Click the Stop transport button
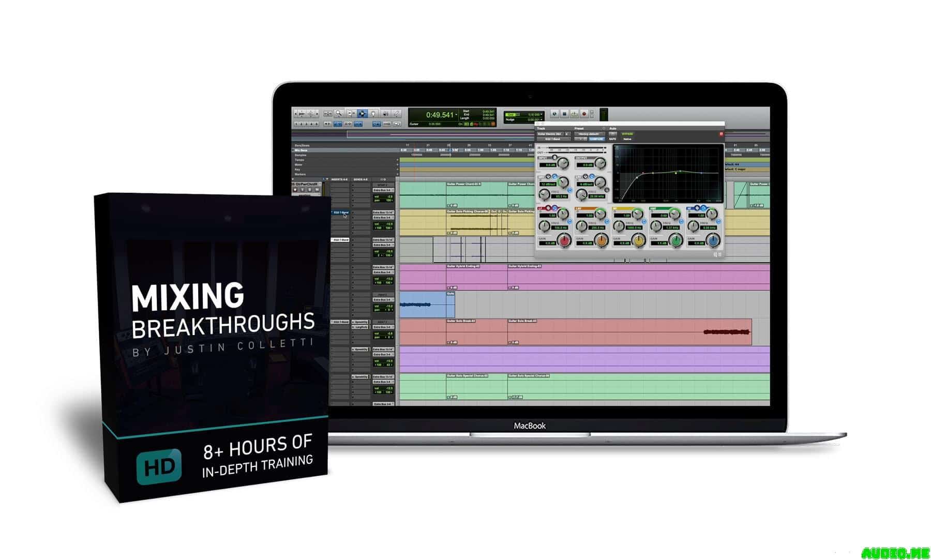The width and height of the screenshot is (931, 560). (564, 114)
